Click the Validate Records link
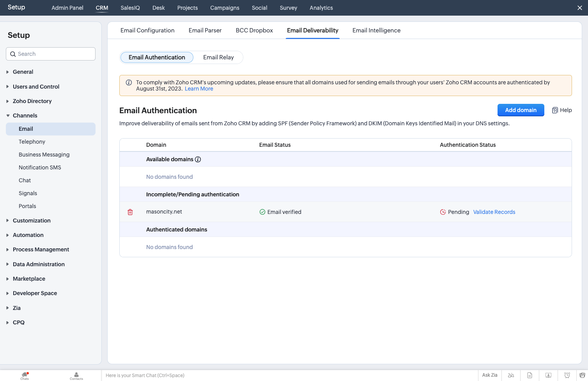 pyautogui.click(x=494, y=212)
